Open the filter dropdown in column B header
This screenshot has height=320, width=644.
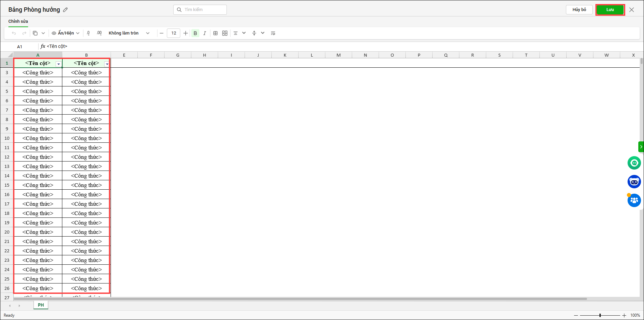pyautogui.click(x=107, y=64)
